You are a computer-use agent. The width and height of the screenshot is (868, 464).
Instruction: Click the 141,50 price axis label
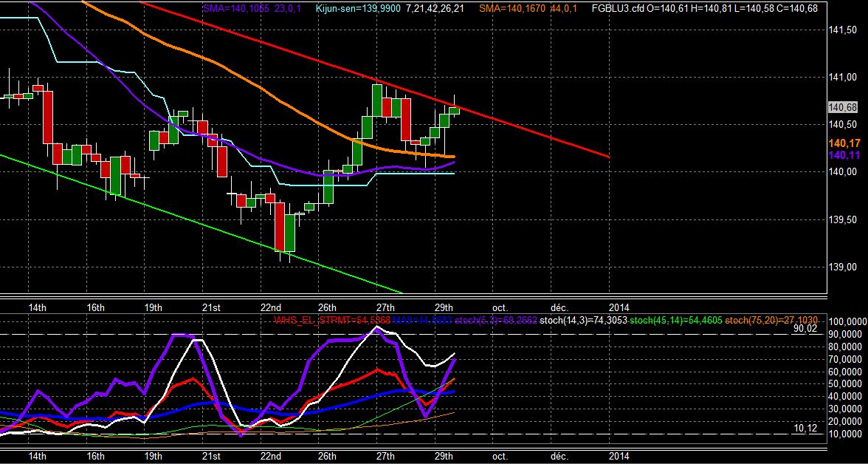[841, 30]
